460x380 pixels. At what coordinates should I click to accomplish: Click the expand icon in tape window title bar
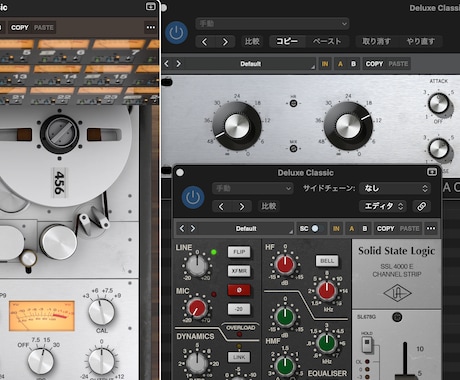click(x=151, y=6)
